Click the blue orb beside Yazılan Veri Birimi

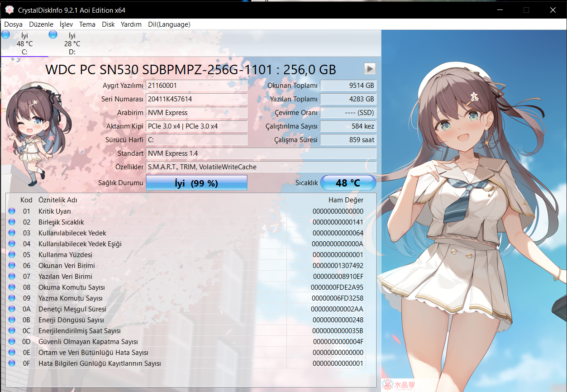point(12,276)
